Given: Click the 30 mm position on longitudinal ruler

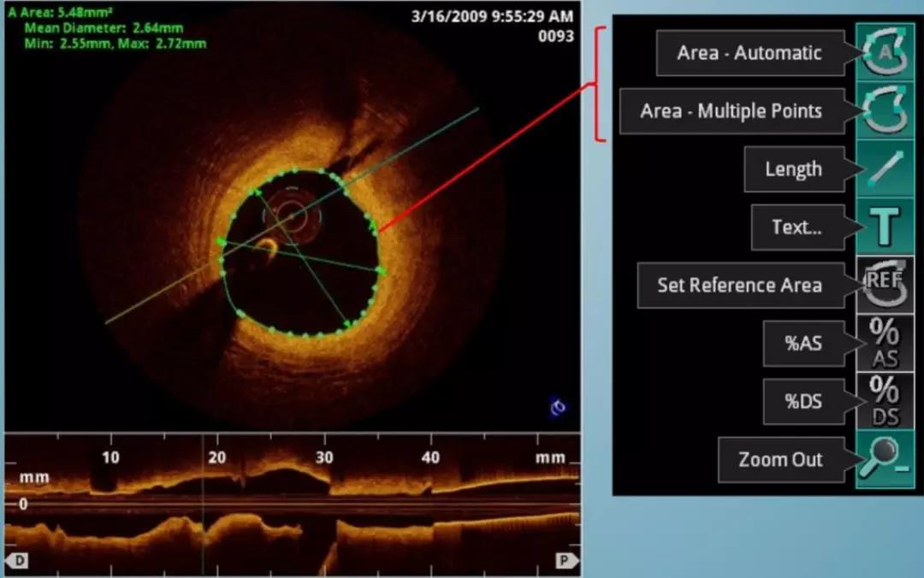Looking at the screenshot, I should [323, 457].
